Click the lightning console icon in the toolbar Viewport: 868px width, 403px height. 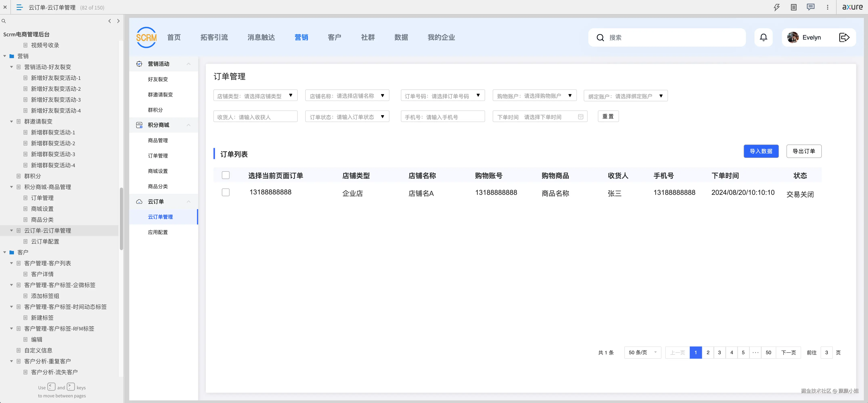[777, 7]
